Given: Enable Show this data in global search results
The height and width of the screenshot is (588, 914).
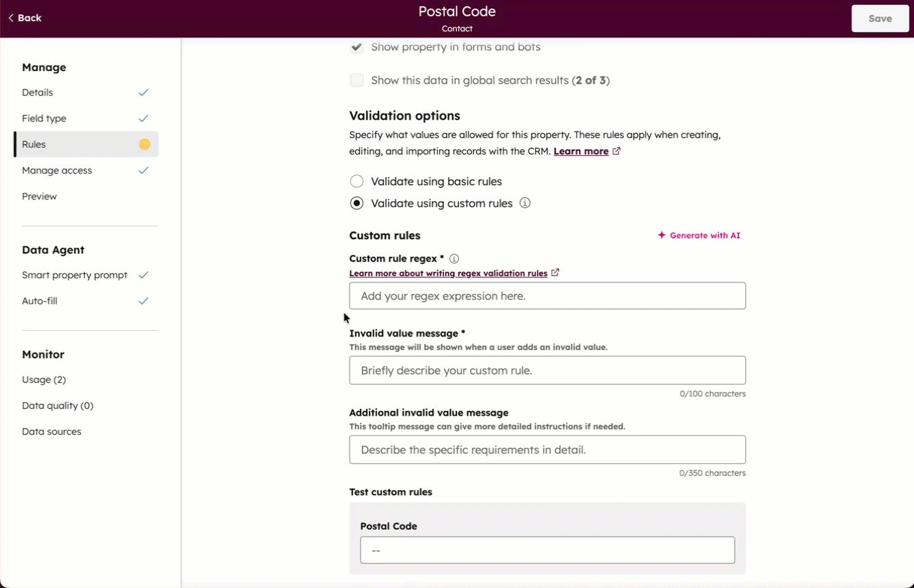Looking at the screenshot, I should pos(356,80).
